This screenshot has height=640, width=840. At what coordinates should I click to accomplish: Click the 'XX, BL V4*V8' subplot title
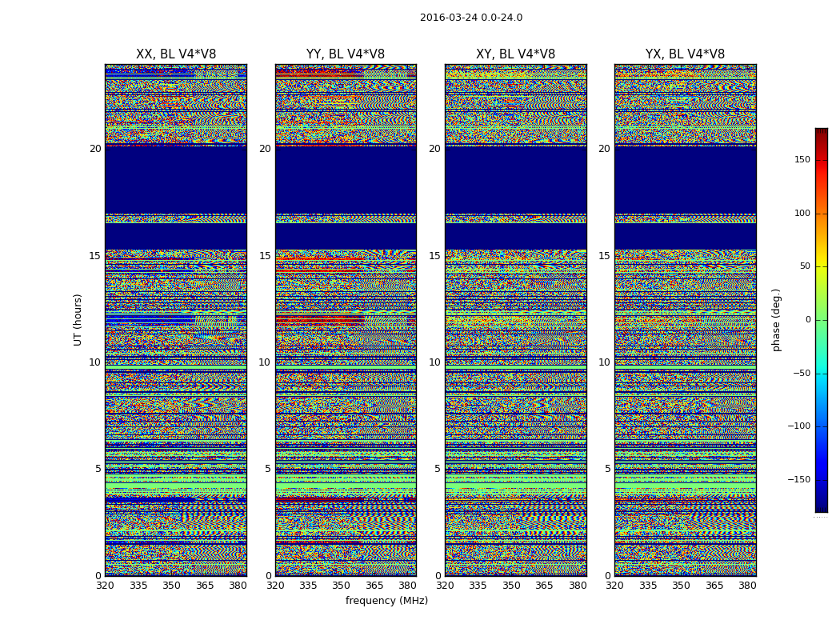coord(176,54)
